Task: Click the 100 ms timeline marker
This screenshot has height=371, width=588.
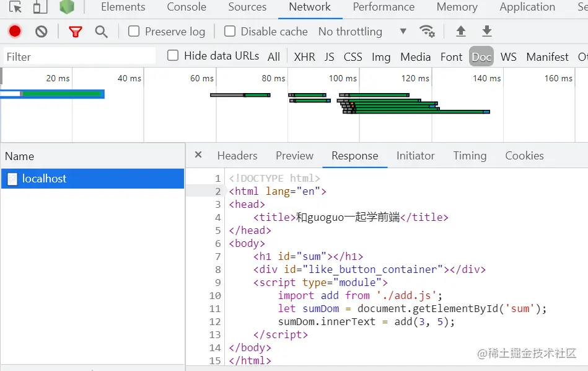Action: click(x=343, y=78)
